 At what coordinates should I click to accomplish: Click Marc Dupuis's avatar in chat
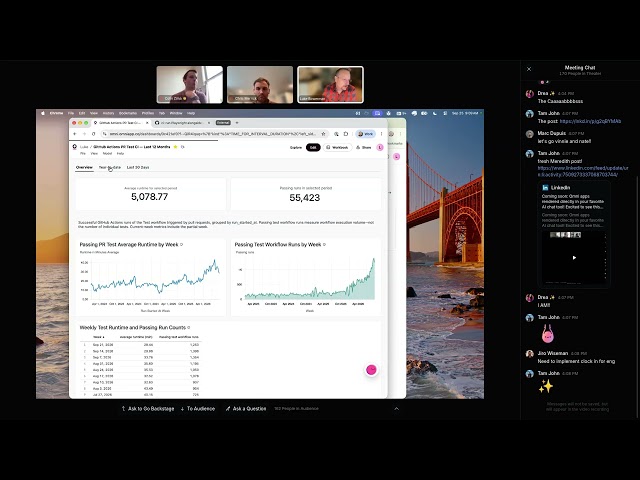530,134
